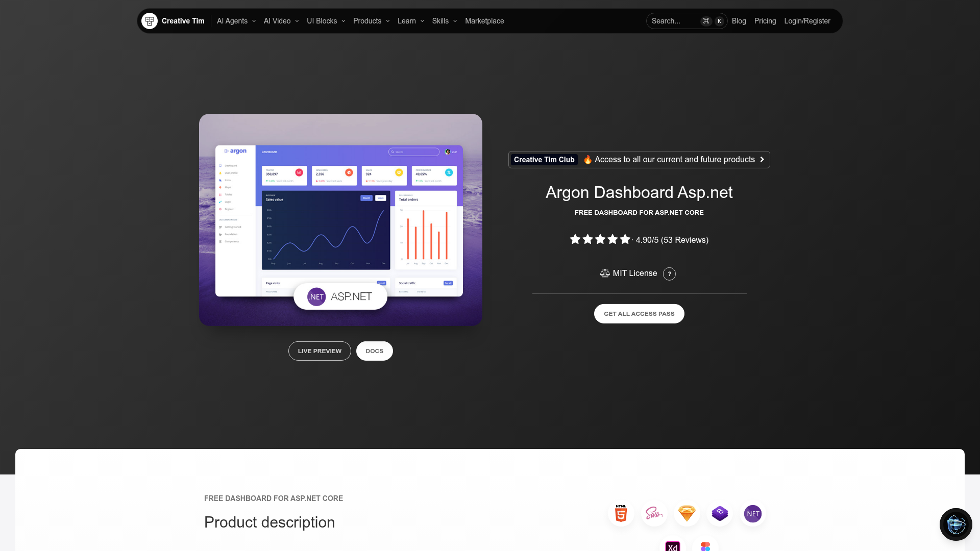Click the MIT License scale icon

605,273
